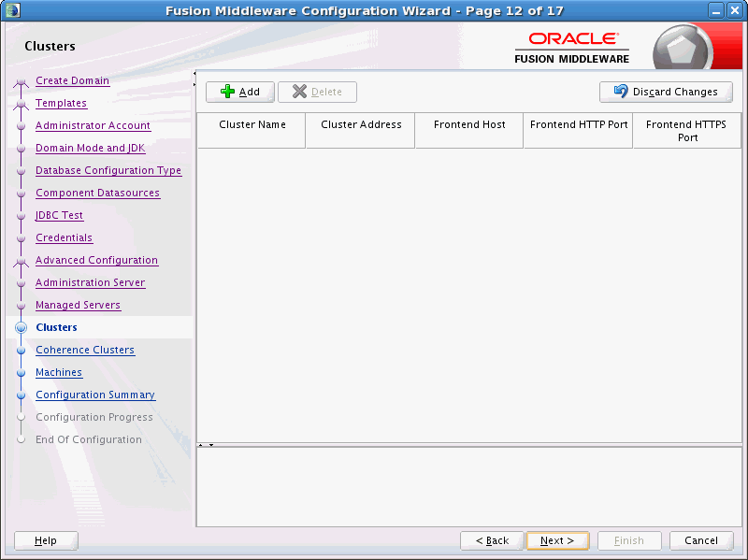This screenshot has width=748, height=560.
Task: Click the message panel splitter collapse arrows
Action: (206, 445)
